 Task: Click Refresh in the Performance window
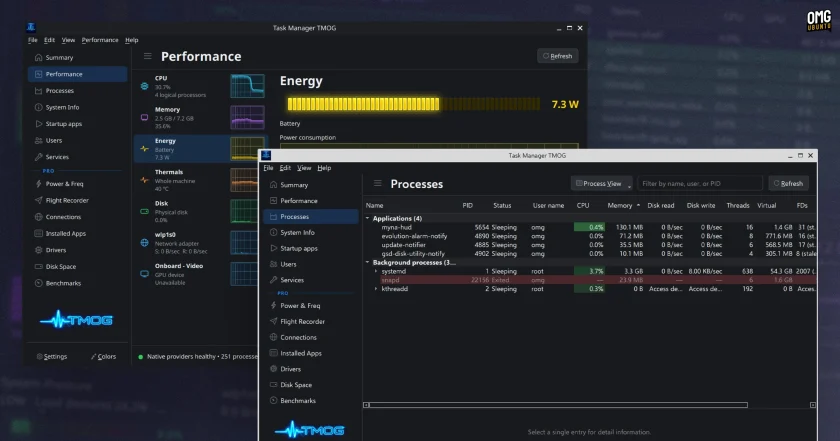(557, 56)
